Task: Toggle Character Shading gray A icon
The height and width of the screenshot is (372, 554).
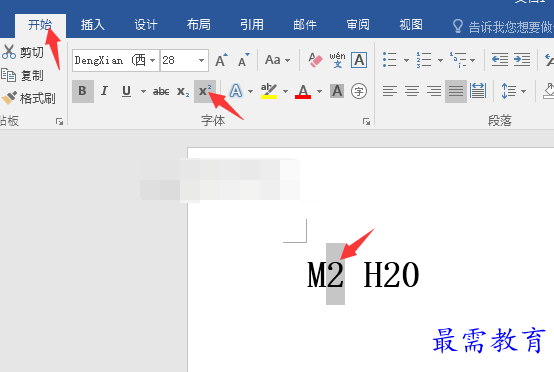Action: [337, 91]
